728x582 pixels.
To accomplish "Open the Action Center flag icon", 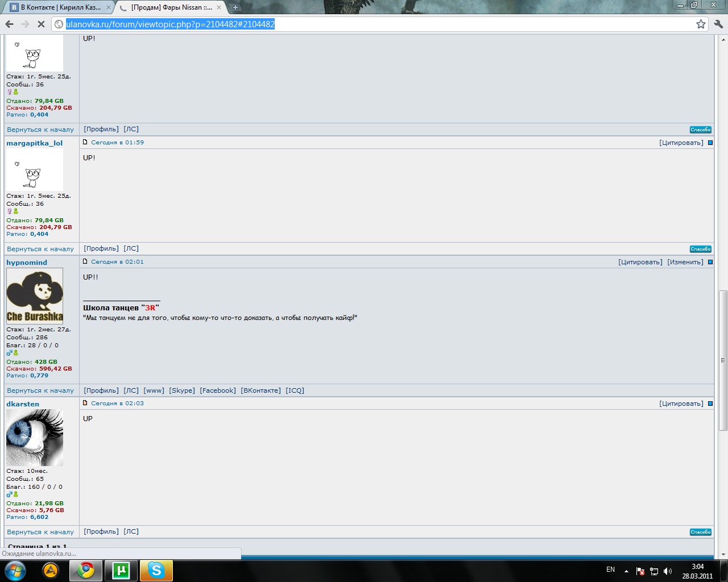I will pyautogui.click(x=640, y=571).
